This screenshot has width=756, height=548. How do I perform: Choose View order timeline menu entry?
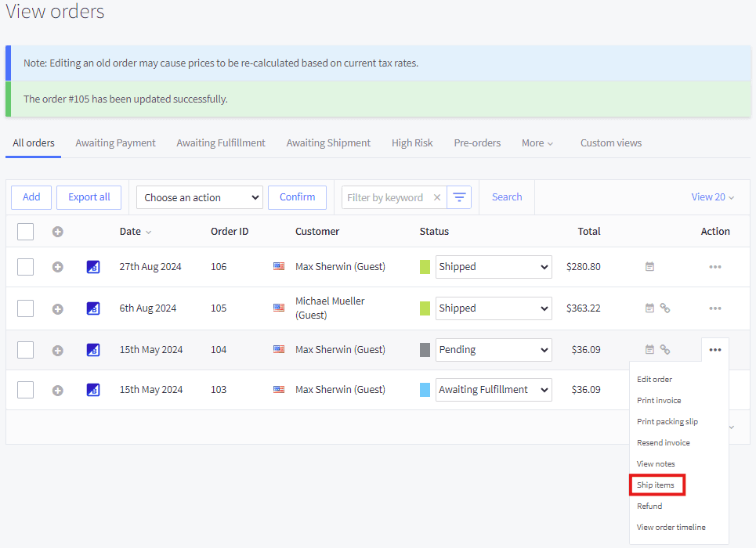[671, 528]
